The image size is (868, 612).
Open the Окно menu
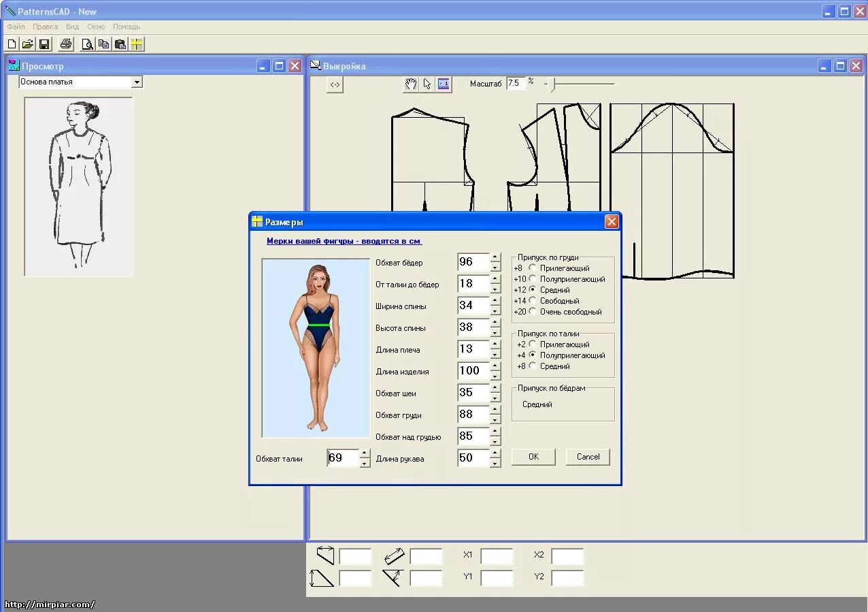tap(96, 27)
